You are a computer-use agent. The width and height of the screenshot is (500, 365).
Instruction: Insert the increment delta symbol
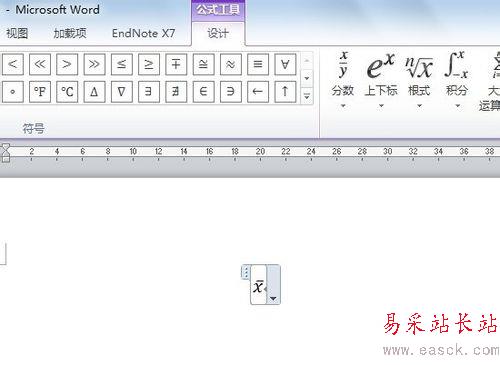[94, 91]
